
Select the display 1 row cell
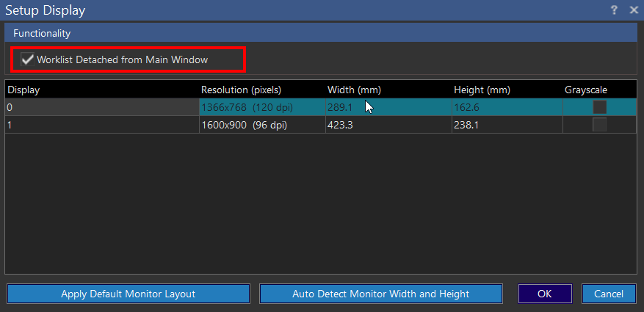tap(101, 125)
